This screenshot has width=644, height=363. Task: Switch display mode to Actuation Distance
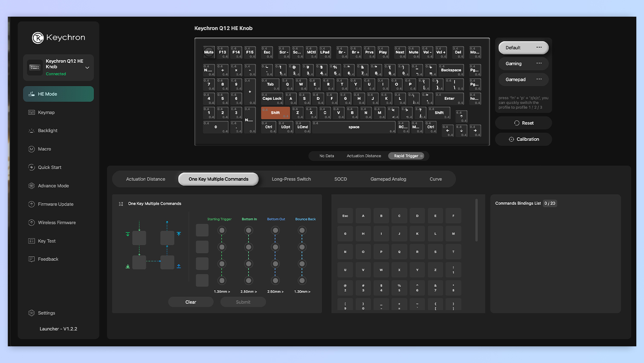pos(363,156)
